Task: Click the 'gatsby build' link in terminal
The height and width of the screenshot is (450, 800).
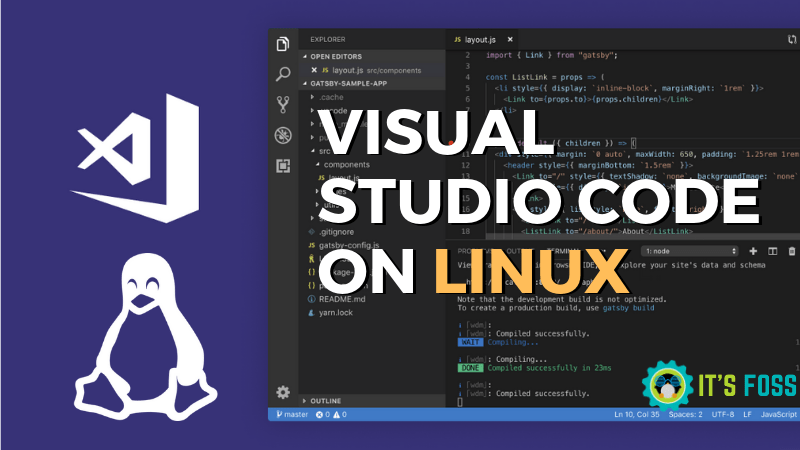Action: (629, 308)
